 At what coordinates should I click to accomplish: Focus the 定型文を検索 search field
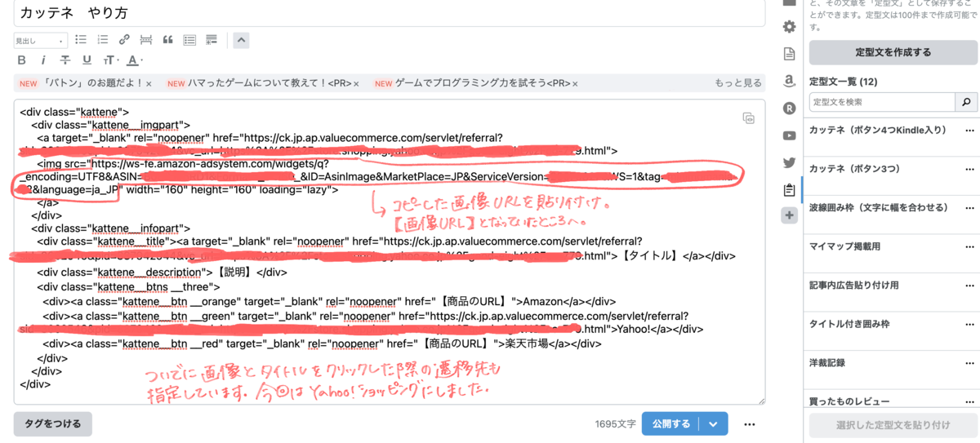click(882, 102)
